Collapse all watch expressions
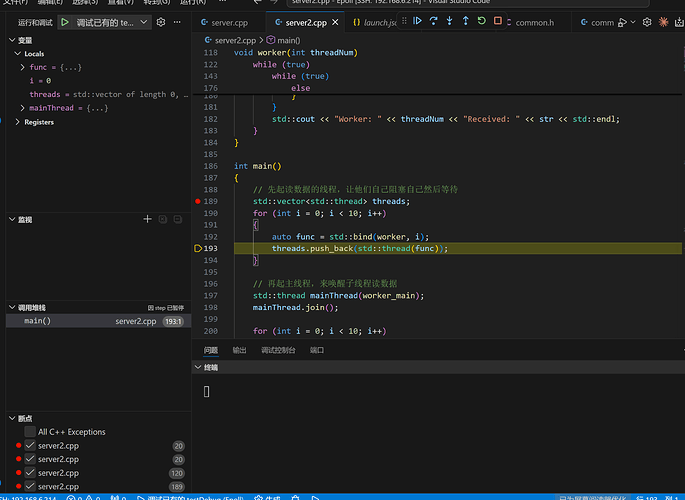 point(177,219)
